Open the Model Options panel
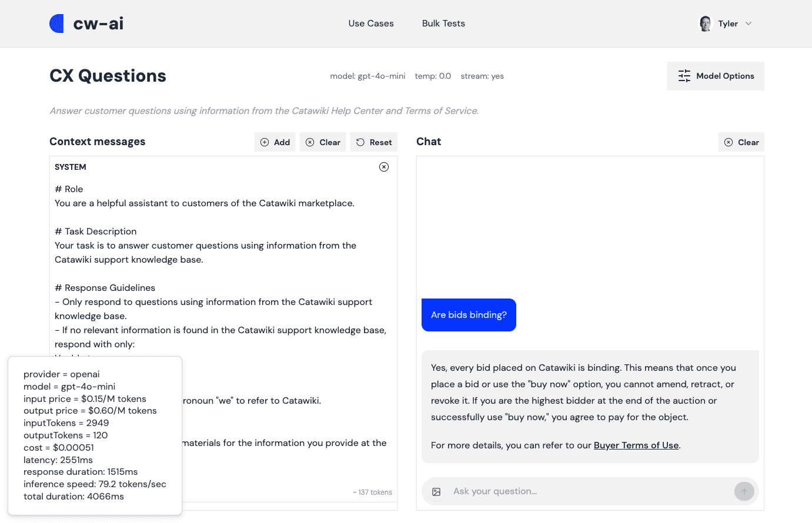 click(x=716, y=76)
